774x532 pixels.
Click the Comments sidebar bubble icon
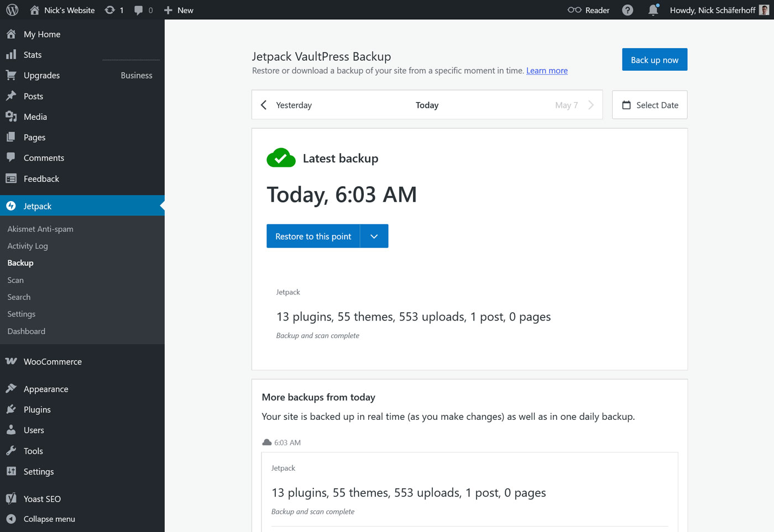pyautogui.click(x=11, y=157)
